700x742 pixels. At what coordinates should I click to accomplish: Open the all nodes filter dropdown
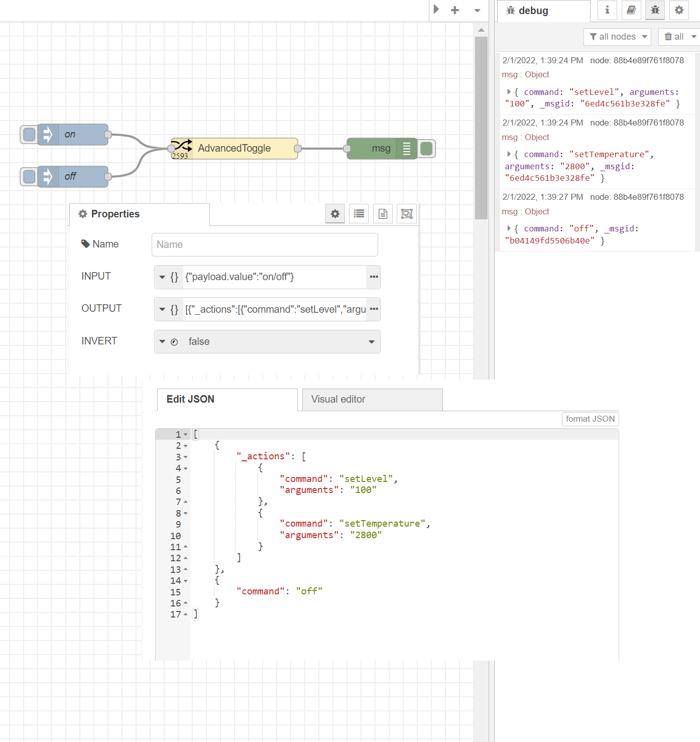point(617,36)
